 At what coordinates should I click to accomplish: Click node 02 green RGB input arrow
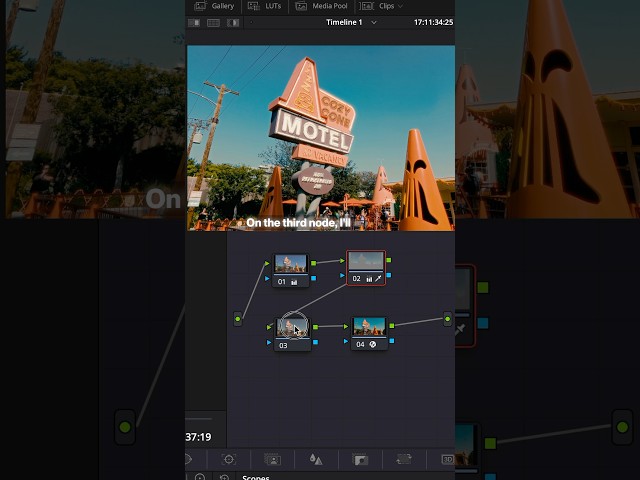(342, 260)
